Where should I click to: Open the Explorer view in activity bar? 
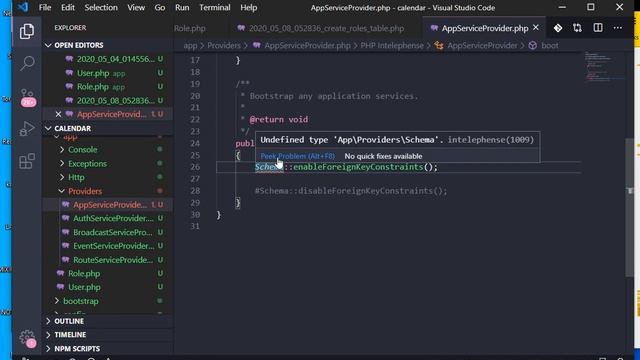tap(27, 31)
